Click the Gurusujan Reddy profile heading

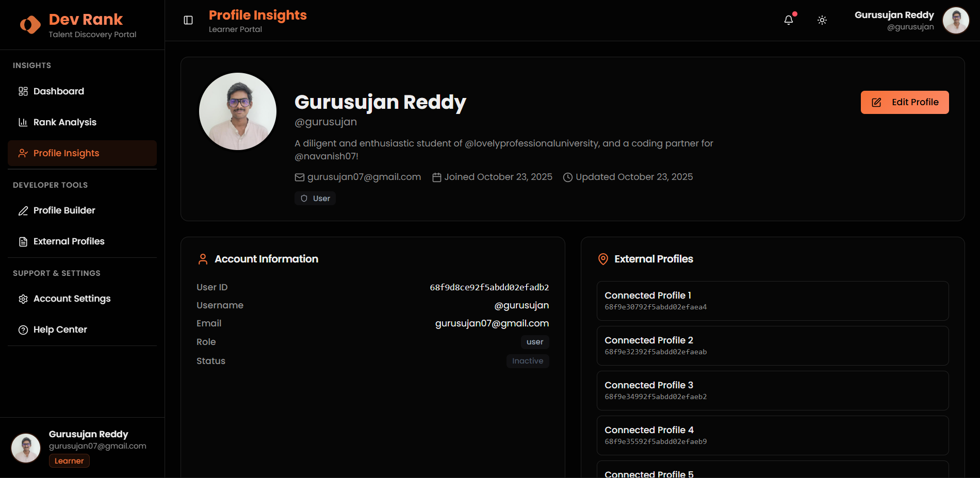pos(380,102)
